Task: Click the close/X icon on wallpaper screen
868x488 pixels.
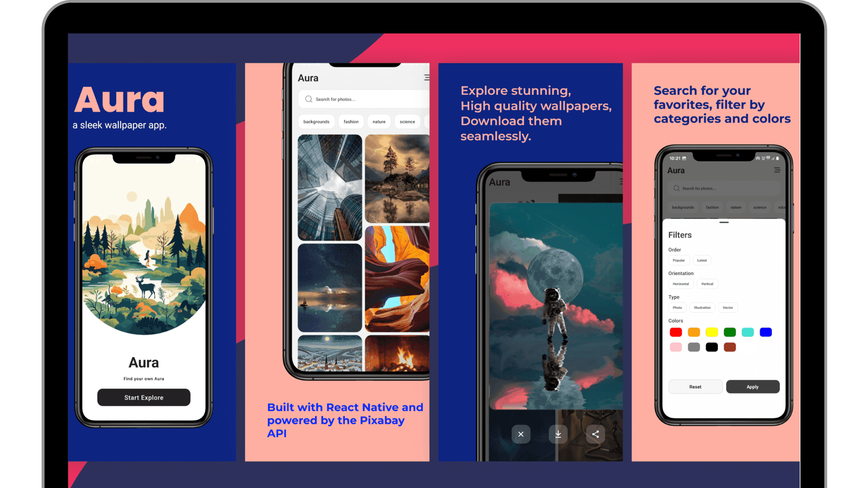Action: (x=519, y=434)
